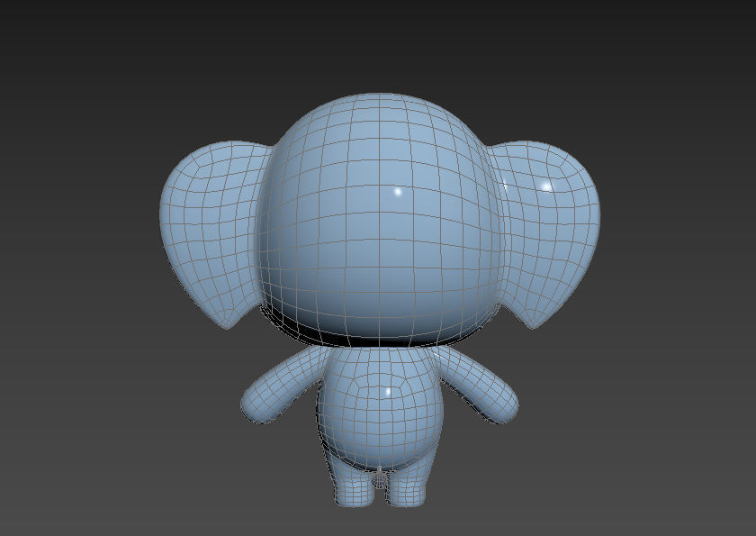Select the model's right arm
Image resolution: width=756 pixels, height=536 pixels.
(475, 386)
